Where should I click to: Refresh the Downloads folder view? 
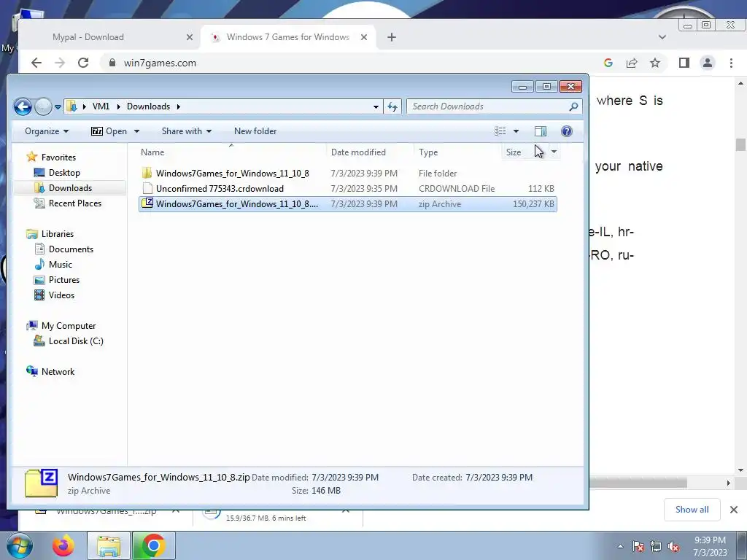(392, 106)
